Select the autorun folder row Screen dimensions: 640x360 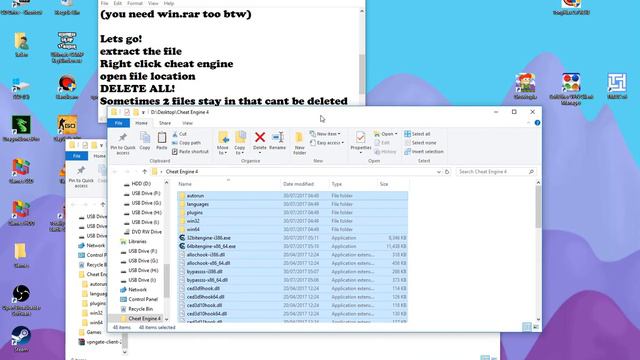(292, 196)
